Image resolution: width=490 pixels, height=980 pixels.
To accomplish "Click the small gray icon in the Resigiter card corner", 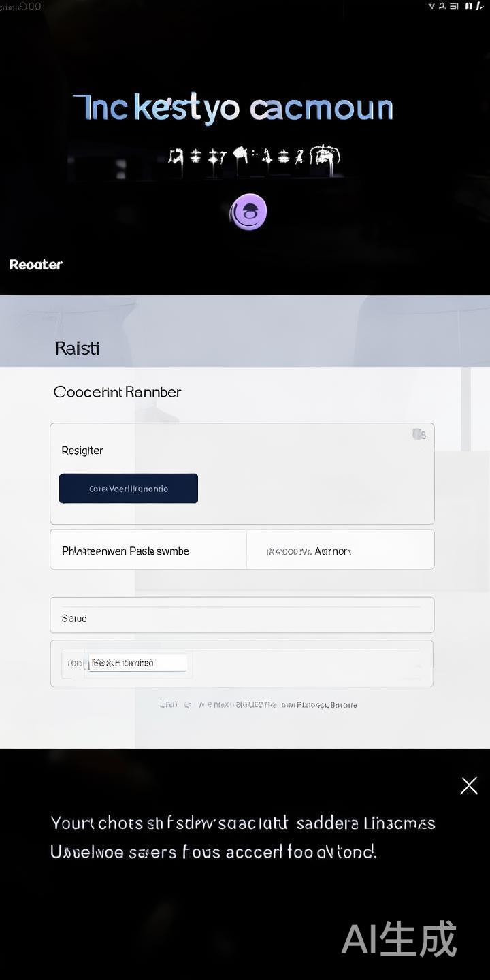I will (419, 434).
